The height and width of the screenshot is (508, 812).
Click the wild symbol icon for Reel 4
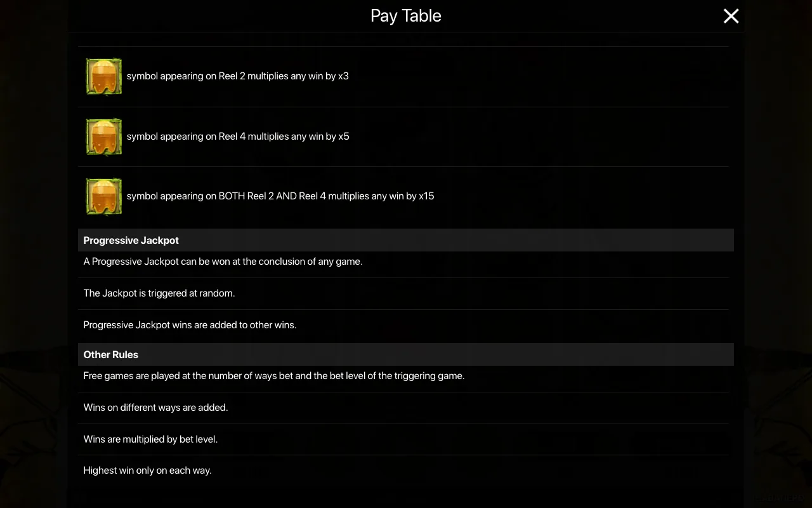point(103,137)
